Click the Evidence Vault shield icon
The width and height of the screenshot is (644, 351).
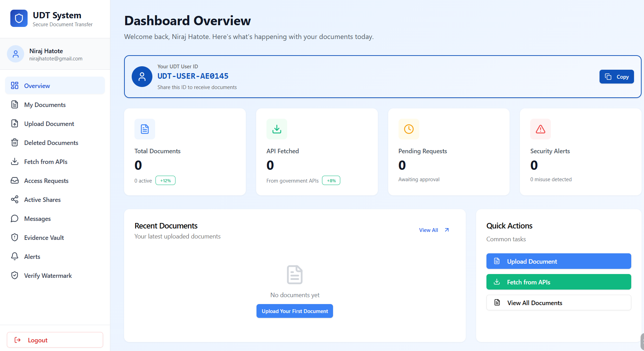pos(14,237)
